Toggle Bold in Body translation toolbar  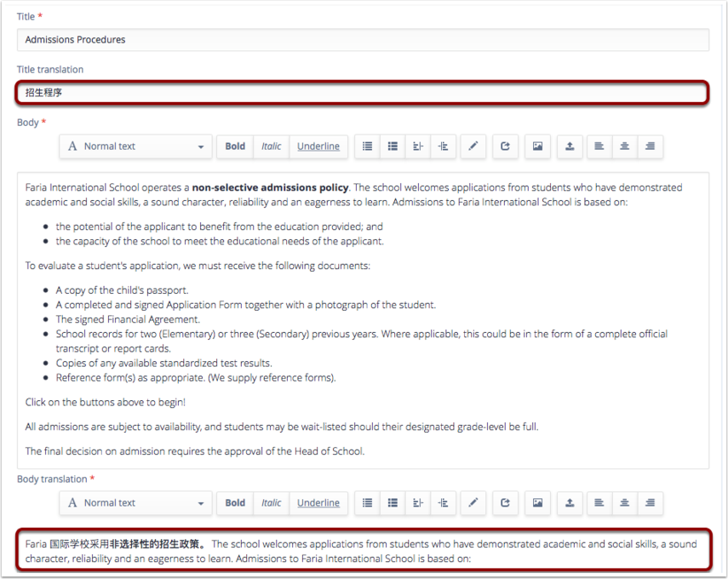click(x=235, y=503)
